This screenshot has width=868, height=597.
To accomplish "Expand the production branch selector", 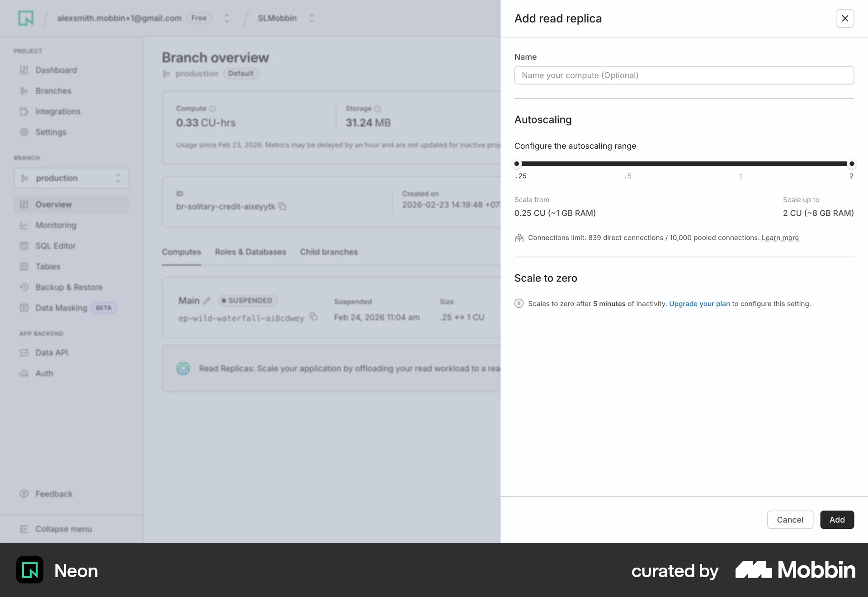I will [71, 178].
